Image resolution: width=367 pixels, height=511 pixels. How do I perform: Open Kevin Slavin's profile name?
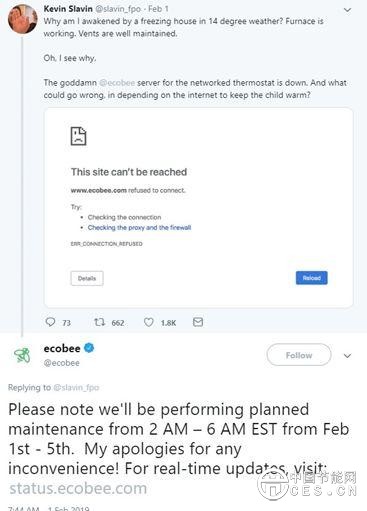coord(68,9)
